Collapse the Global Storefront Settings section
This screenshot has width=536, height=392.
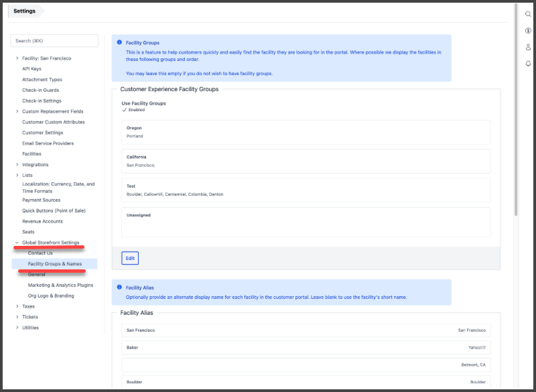(x=17, y=243)
